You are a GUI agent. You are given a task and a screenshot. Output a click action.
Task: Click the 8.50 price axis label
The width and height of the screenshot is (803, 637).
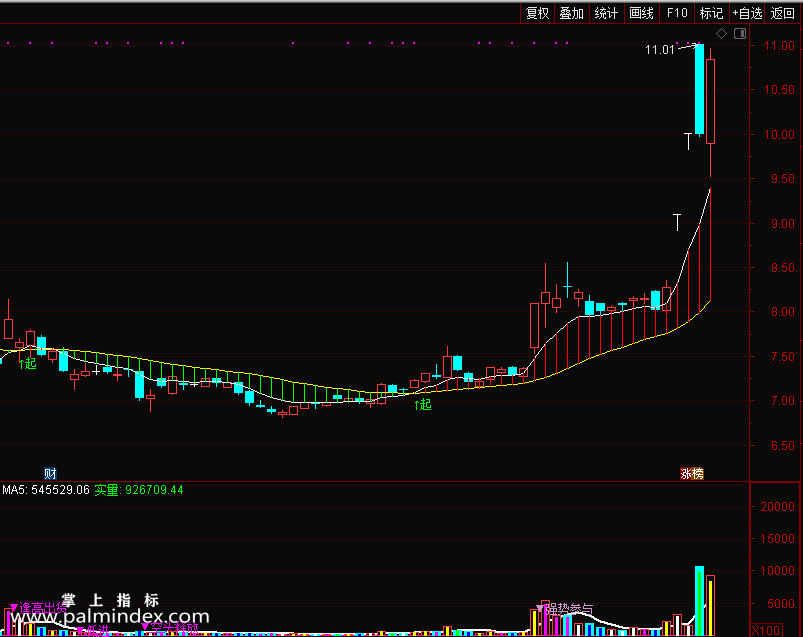click(783, 267)
